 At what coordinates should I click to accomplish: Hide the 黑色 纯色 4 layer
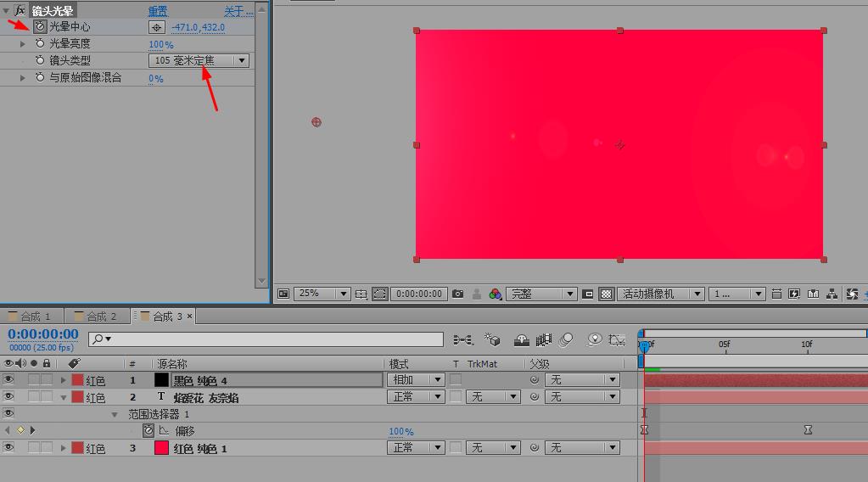(x=8, y=380)
